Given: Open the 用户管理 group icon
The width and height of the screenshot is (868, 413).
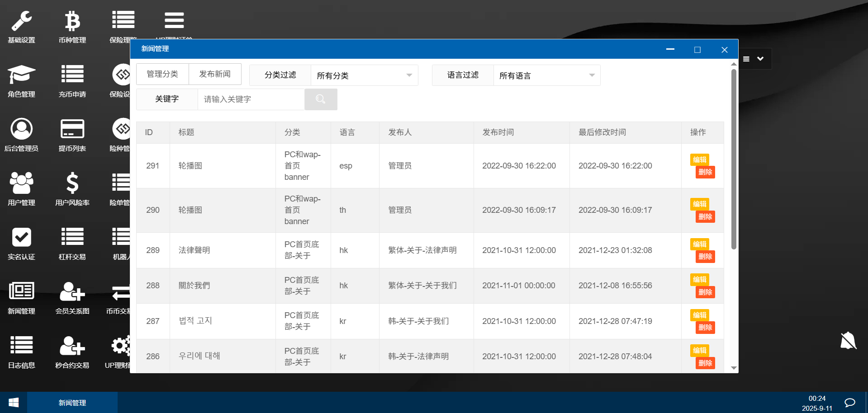Looking at the screenshot, I should (x=21, y=183).
